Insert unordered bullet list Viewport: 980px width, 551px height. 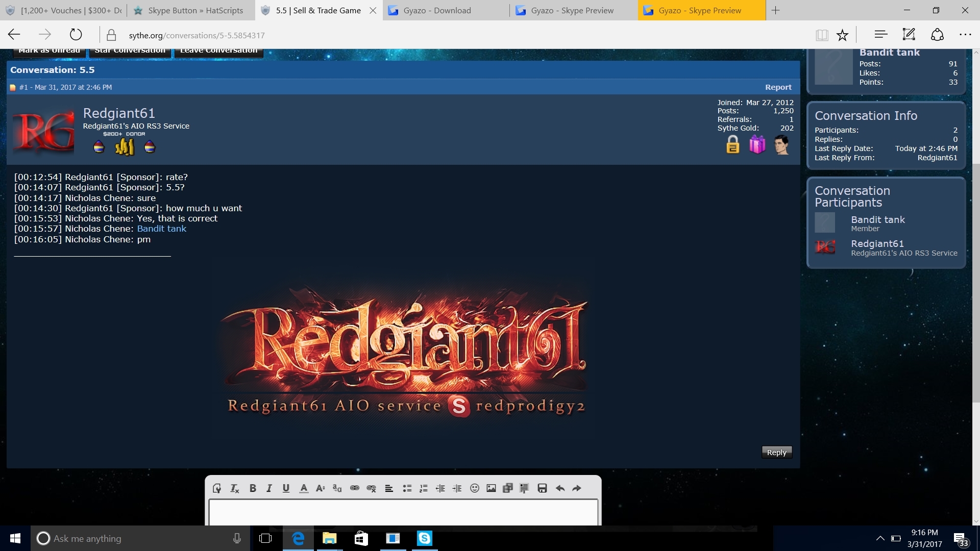407,488
